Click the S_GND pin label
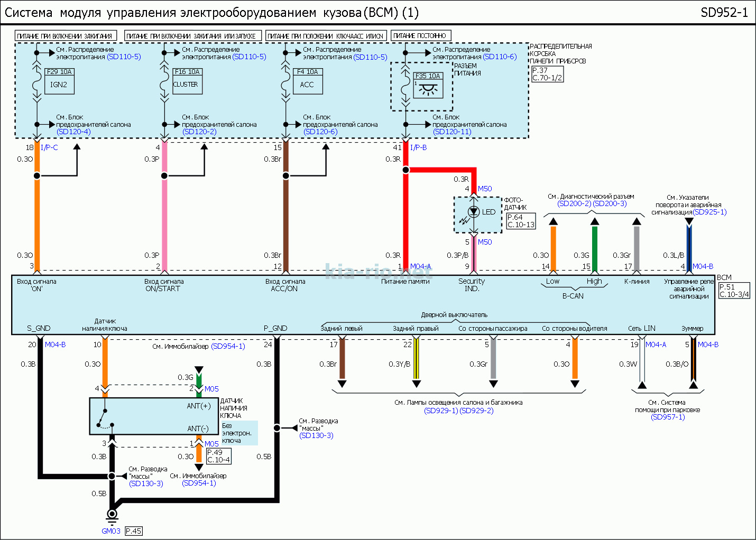 [x=39, y=328]
